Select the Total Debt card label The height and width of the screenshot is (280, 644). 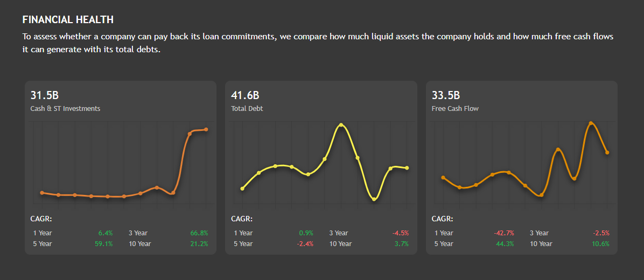point(247,108)
